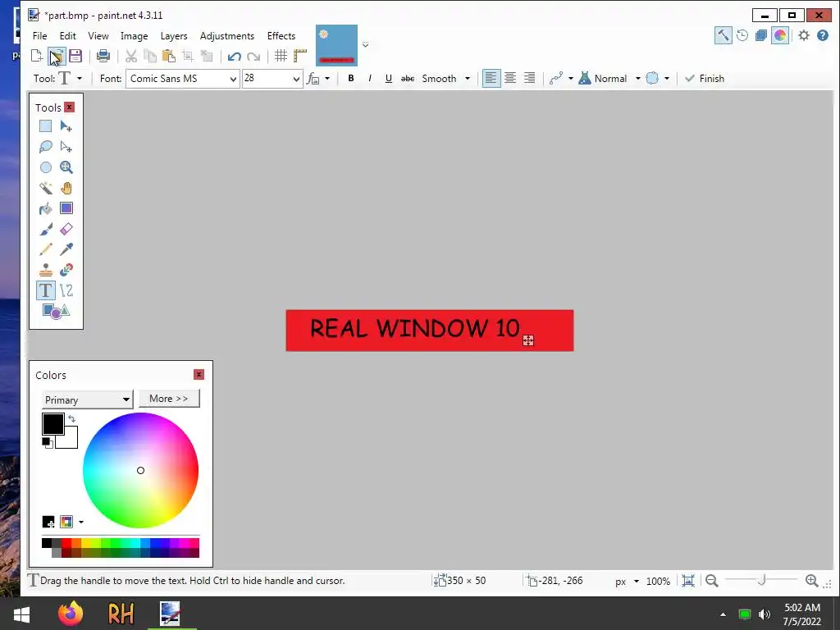Open the Effects menu
840x630 pixels.
(281, 36)
